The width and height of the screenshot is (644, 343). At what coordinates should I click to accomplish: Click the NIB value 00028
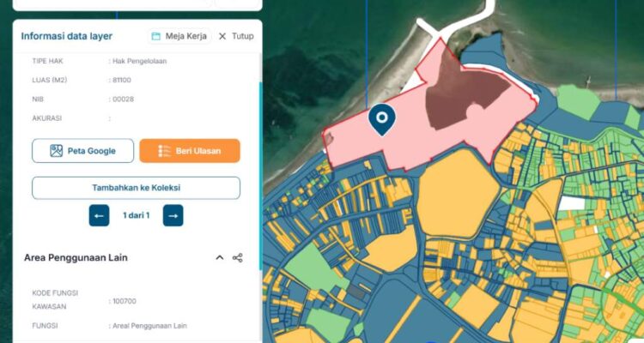[x=123, y=99]
